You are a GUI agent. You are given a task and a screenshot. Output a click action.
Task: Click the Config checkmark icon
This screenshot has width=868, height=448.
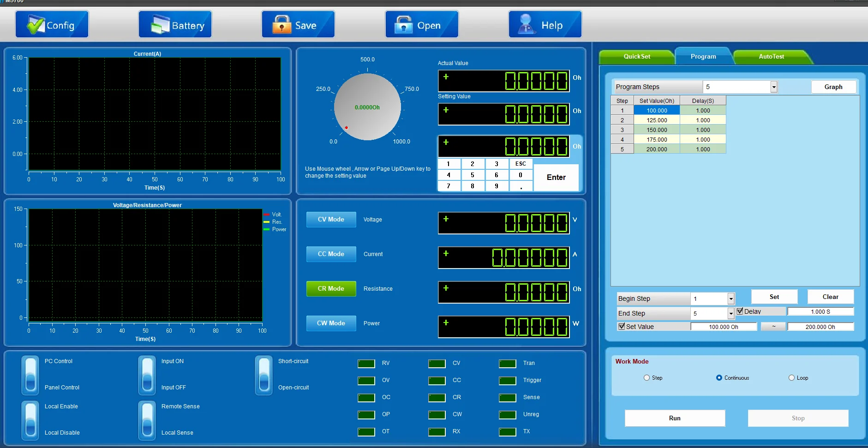click(x=35, y=25)
